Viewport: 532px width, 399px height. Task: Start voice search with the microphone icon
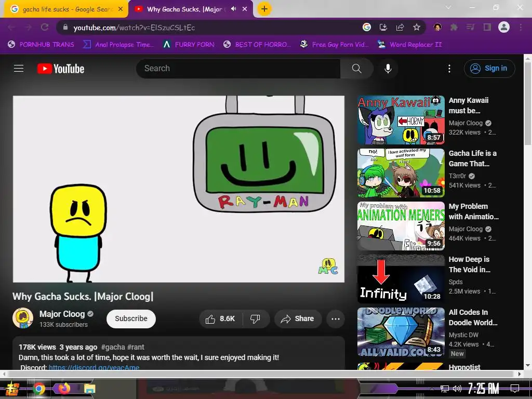pyautogui.click(x=388, y=69)
